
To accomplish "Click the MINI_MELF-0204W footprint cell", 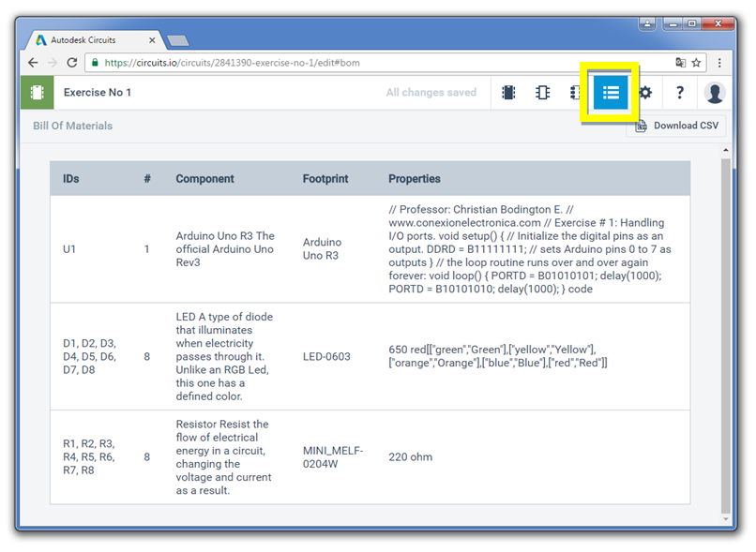I will (x=333, y=457).
